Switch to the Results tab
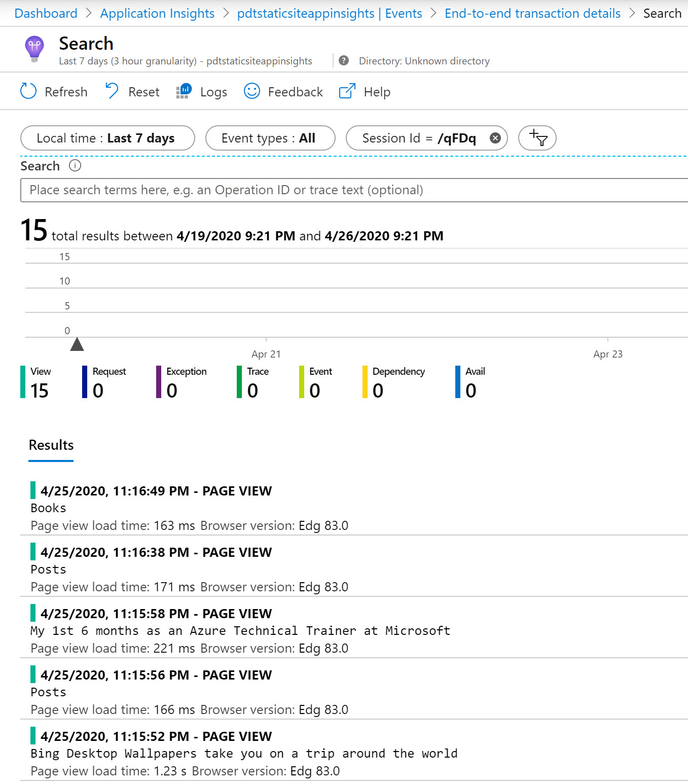The height and width of the screenshot is (784, 688). [50, 445]
